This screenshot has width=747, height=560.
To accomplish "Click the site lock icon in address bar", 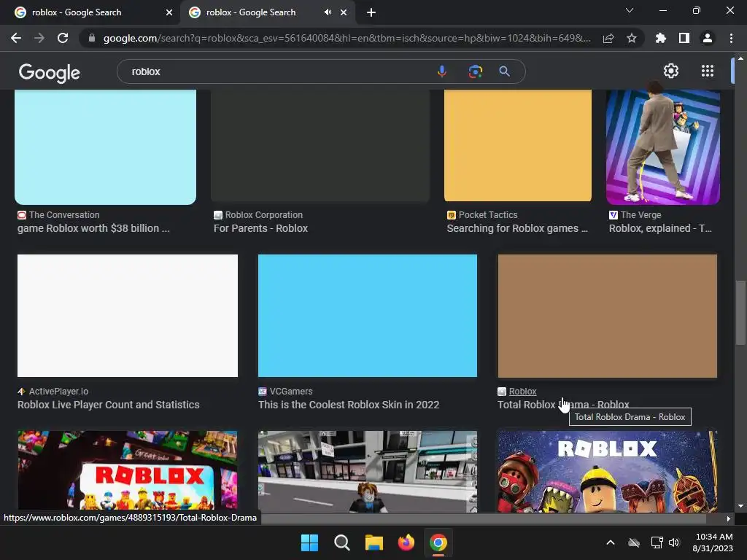I will (x=92, y=38).
